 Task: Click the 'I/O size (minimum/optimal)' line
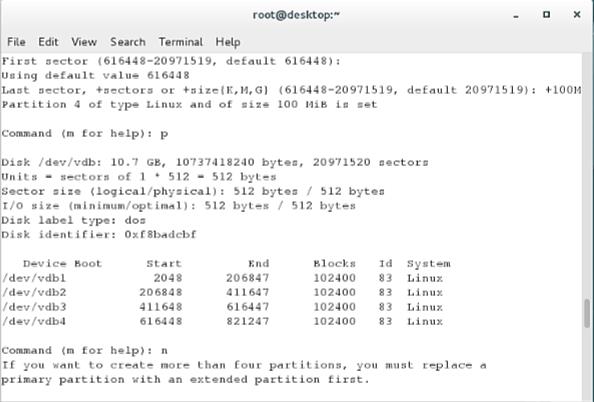178,206
